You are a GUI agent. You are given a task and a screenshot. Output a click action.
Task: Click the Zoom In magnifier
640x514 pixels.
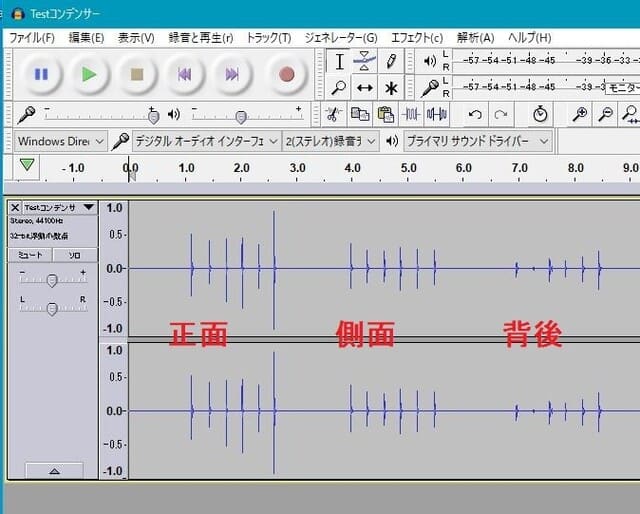point(579,114)
